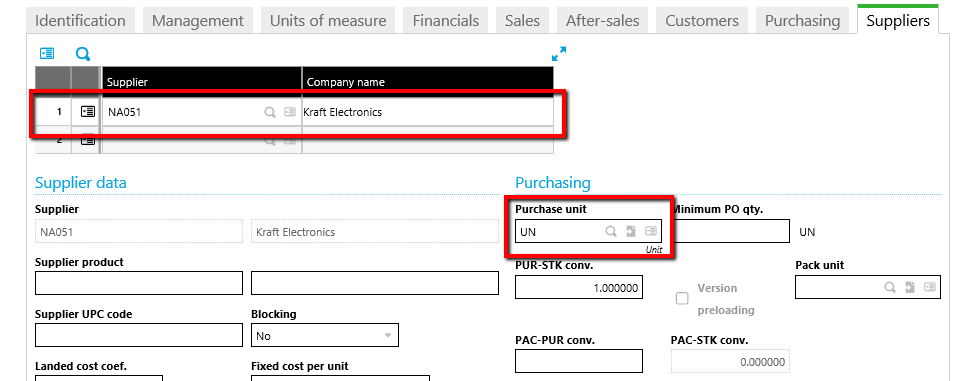Click Pack unit jump-to arrow icon
This screenshot has height=381, width=972.
click(x=910, y=287)
